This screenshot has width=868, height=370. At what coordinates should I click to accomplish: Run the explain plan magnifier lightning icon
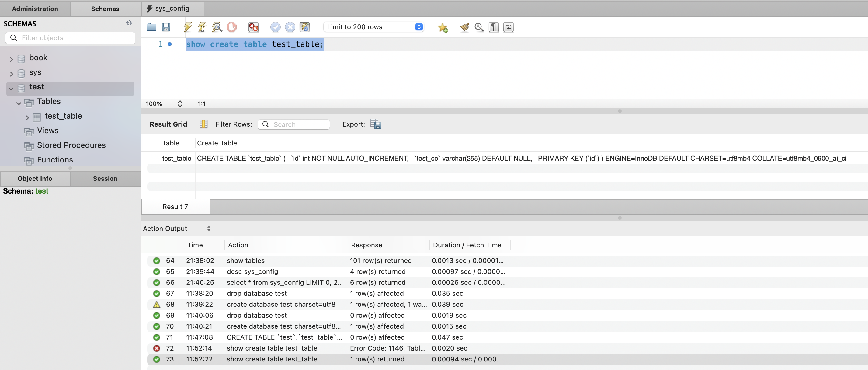pos(217,27)
